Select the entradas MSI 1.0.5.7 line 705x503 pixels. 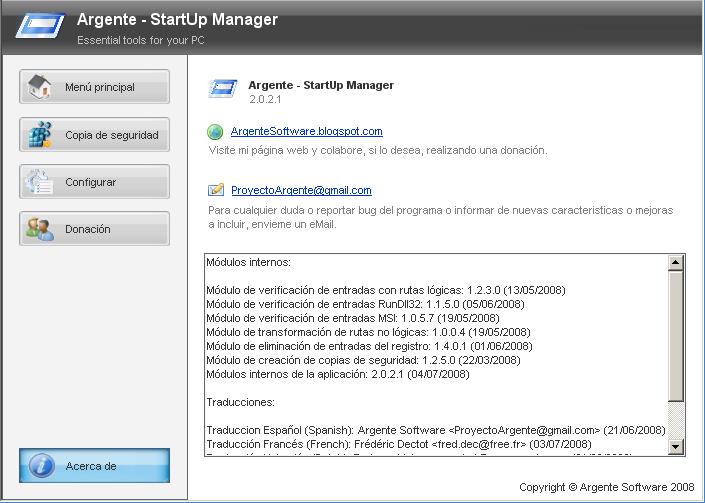(x=352, y=318)
